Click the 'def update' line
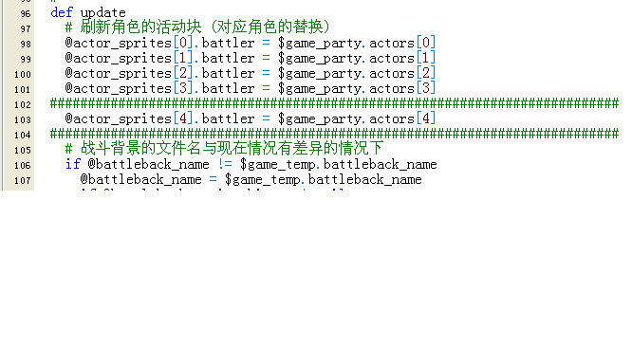 pos(88,13)
